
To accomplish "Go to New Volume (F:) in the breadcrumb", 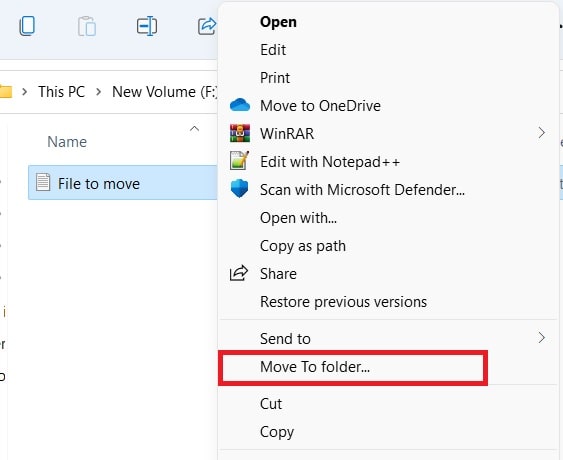I will (165, 92).
